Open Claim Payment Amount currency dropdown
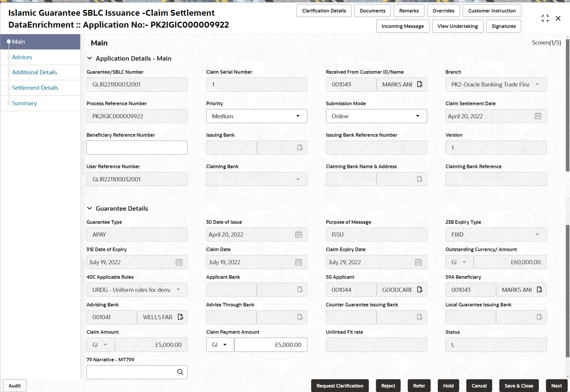 pyautogui.click(x=220, y=345)
